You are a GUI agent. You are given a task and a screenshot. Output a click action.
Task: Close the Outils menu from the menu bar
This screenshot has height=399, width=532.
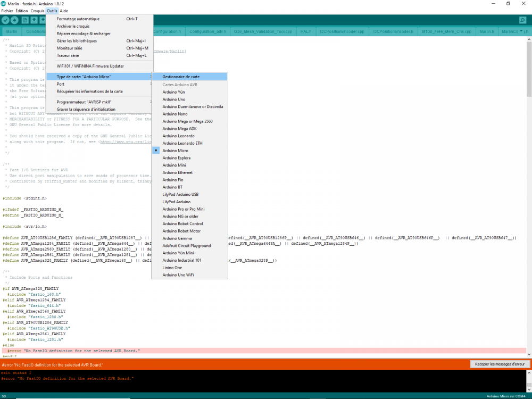(x=52, y=11)
